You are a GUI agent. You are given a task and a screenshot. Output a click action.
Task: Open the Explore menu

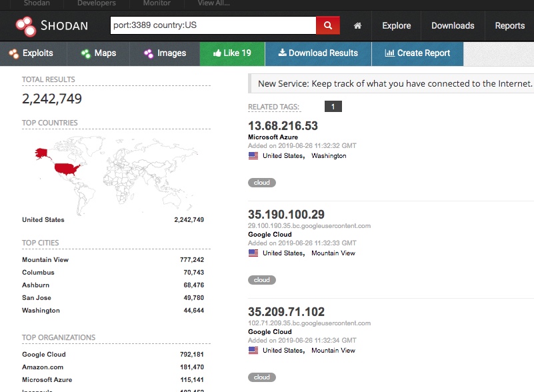[x=397, y=25]
